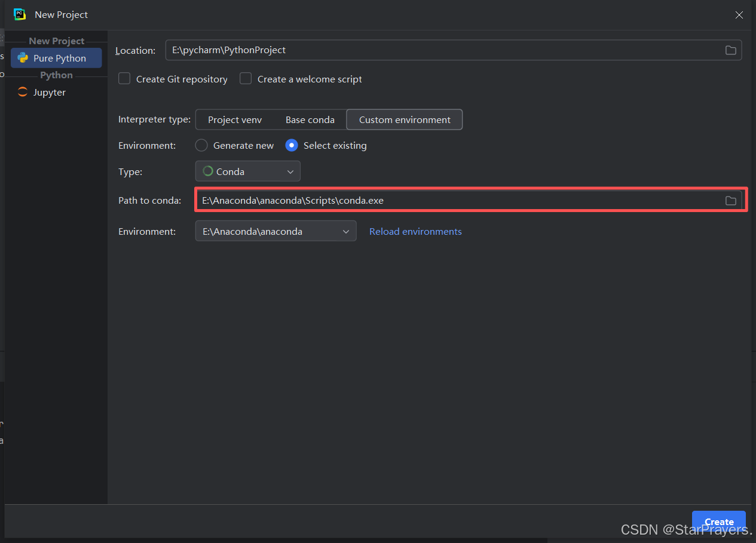This screenshot has height=543, width=756.
Task: Click the Create button
Action: [x=719, y=521]
